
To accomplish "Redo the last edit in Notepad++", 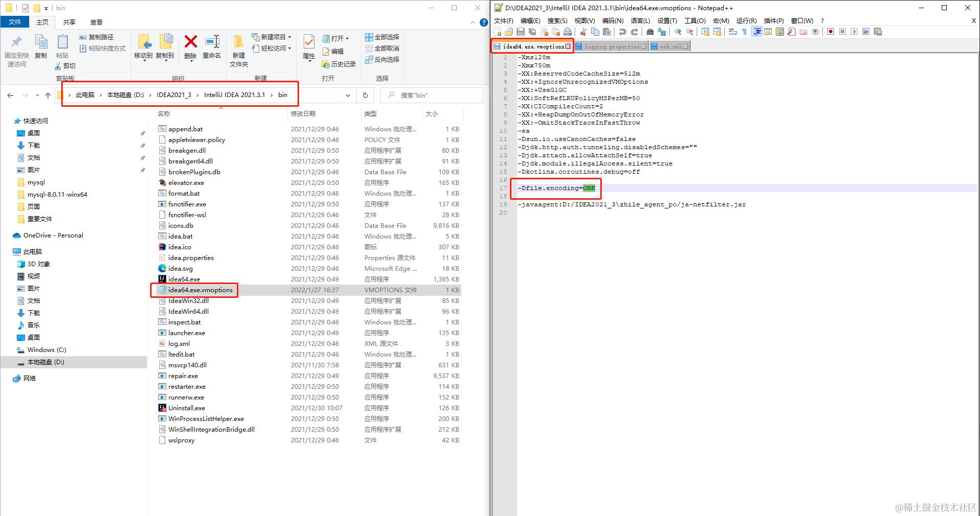I will 634,32.
